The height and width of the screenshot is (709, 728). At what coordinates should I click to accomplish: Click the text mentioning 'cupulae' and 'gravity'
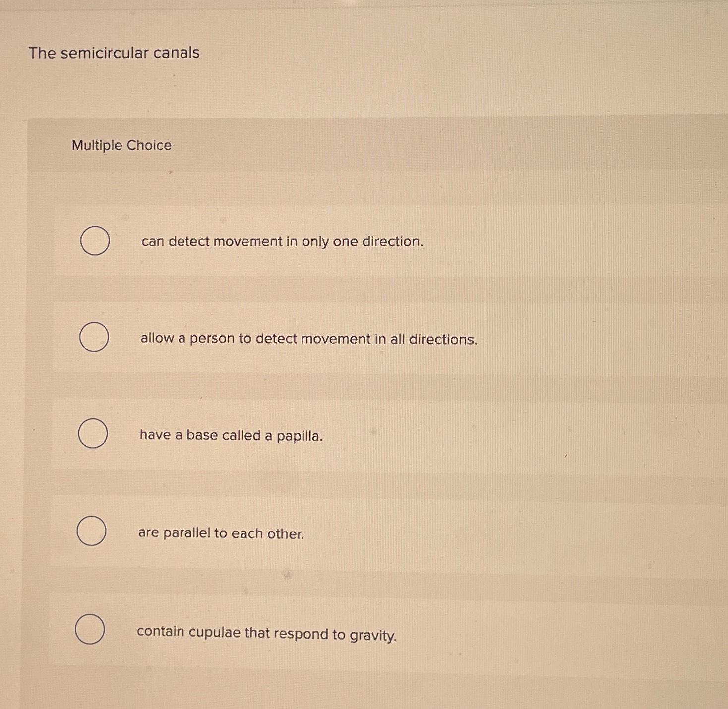[267, 633]
